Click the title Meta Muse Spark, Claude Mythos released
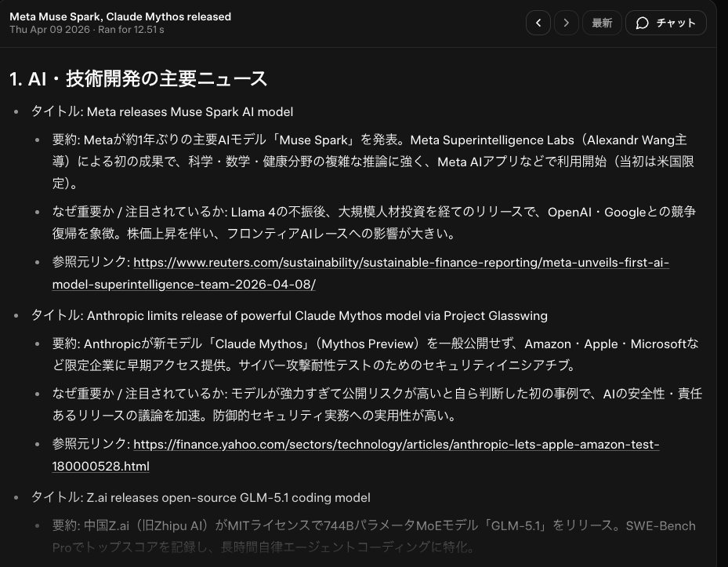The height and width of the screenshot is (567, 728). coord(120,16)
